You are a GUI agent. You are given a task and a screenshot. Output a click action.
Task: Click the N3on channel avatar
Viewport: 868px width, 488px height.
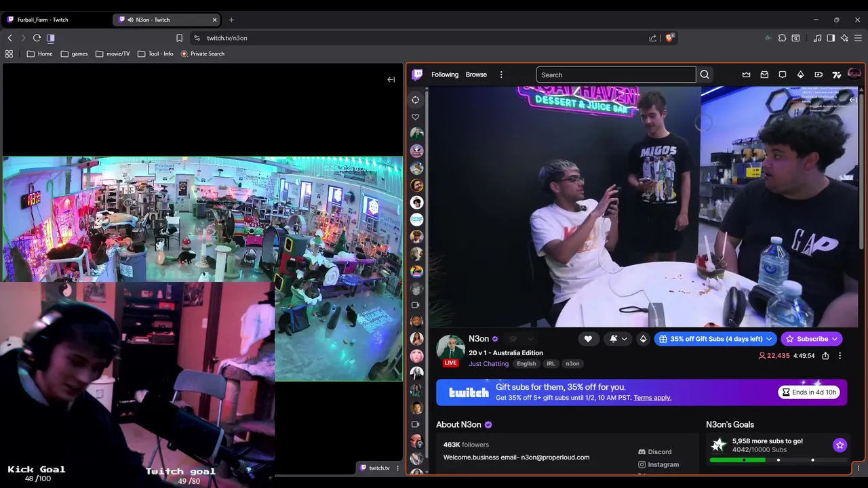pos(450,348)
